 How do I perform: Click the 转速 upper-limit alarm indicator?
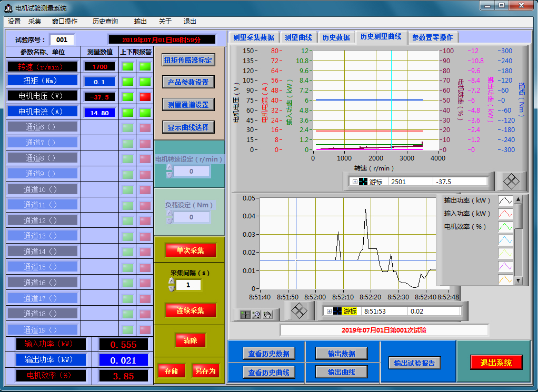(x=145, y=66)
